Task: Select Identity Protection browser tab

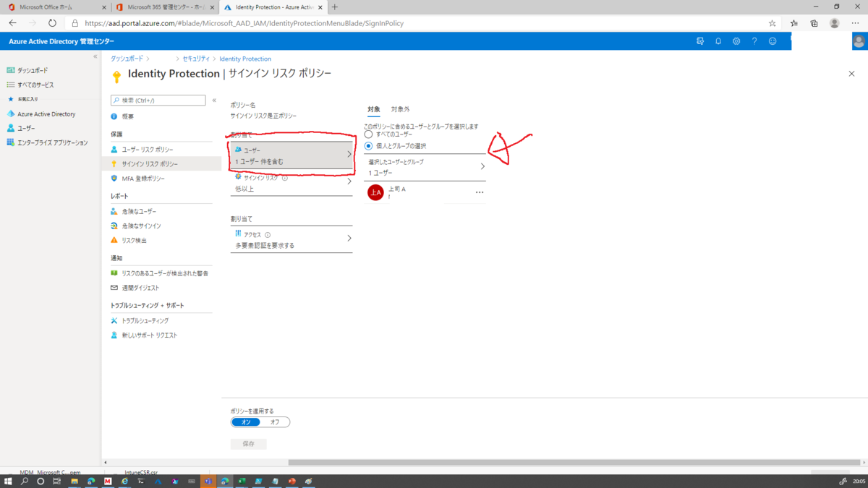Action: point(273,7)
